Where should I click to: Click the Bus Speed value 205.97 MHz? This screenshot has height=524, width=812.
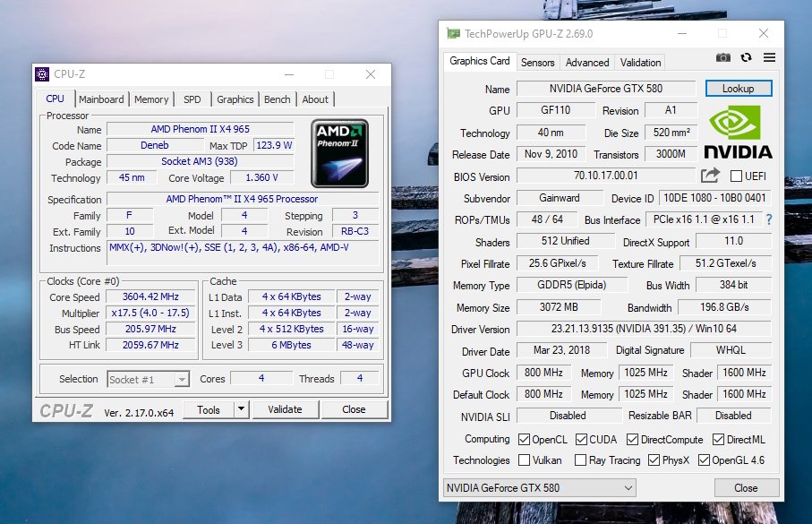(x=150, y=329)
